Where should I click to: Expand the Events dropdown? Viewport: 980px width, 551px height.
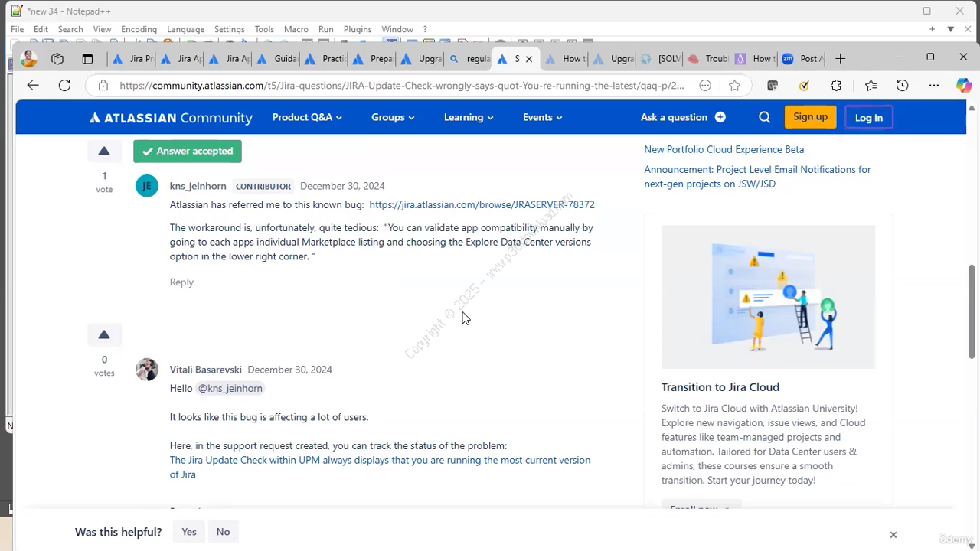pyautogui.click(x=543, y=117)
